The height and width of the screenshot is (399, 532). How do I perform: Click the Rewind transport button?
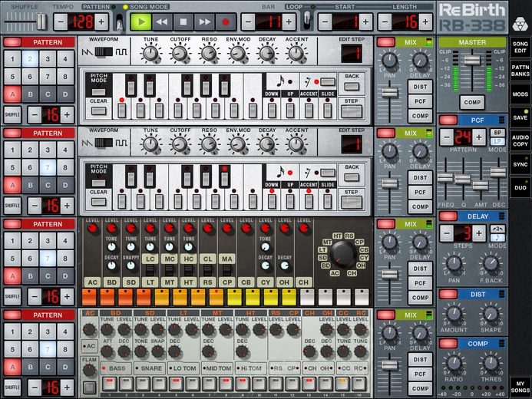(x=162, y=22)
